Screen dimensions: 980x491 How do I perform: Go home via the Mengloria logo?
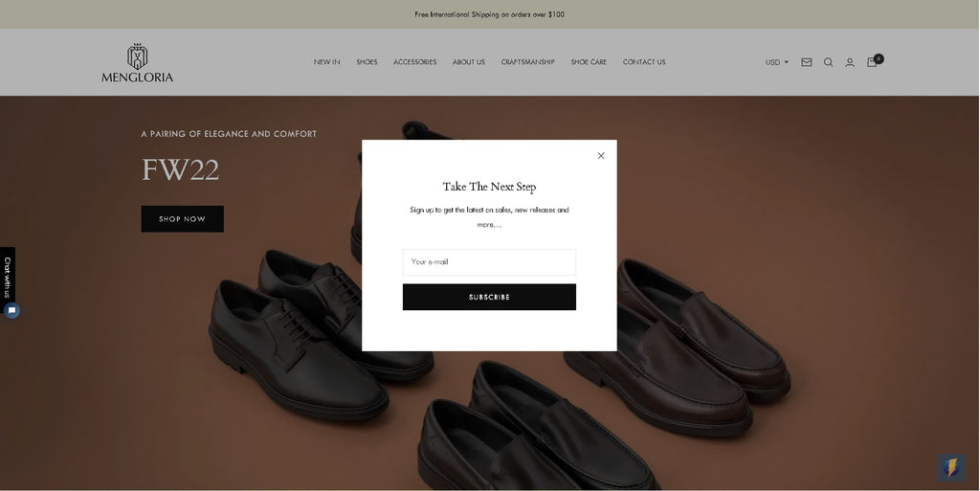[x=138, y=63]
